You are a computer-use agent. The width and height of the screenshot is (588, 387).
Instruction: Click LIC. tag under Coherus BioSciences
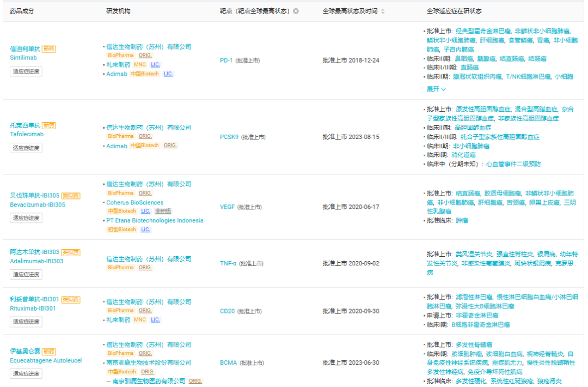pyautogui.click(x=145, y=211)
